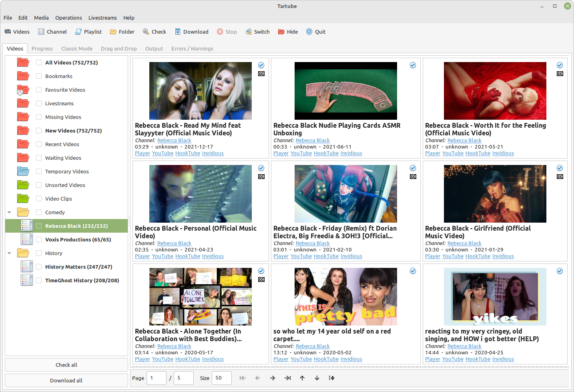Click status checkmark icon on Personal video
The image size is (574, 392).
pos(261,168)
